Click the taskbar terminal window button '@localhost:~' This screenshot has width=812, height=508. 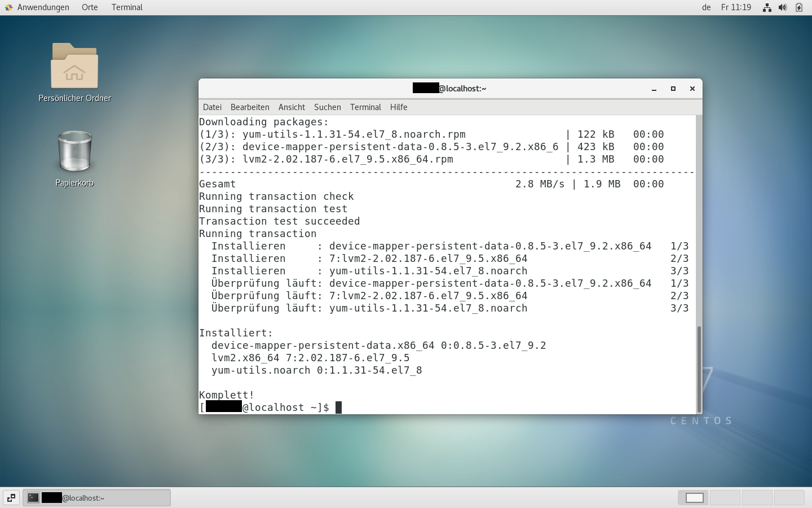(x=96, y=498)
